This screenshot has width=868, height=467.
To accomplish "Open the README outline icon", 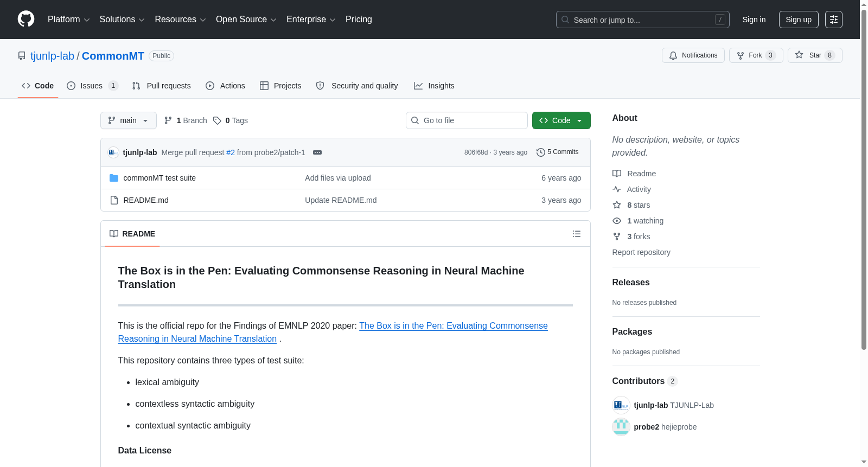I will pos(577,234).
